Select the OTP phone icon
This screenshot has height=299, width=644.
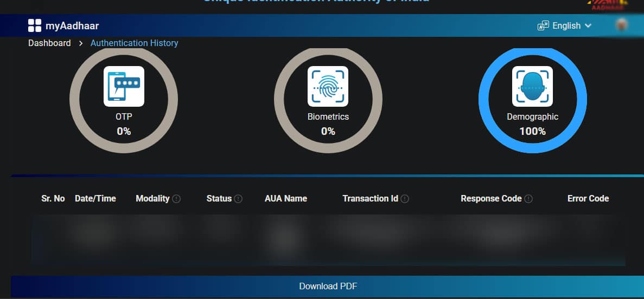coord(124,86)
